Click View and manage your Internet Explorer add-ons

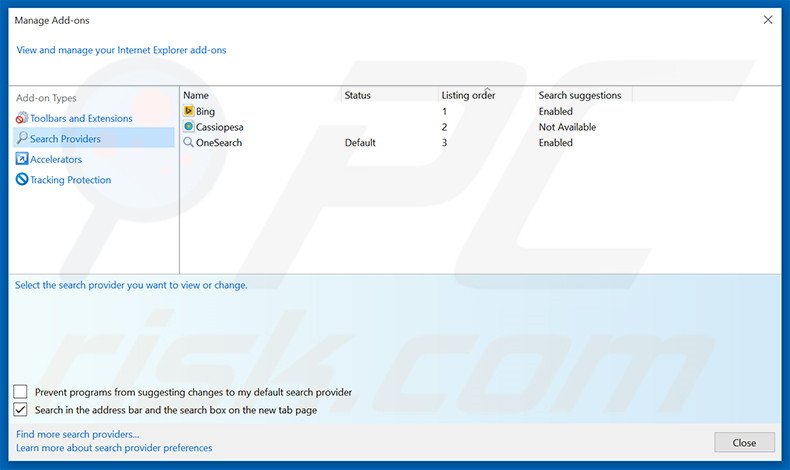point(121,50)
